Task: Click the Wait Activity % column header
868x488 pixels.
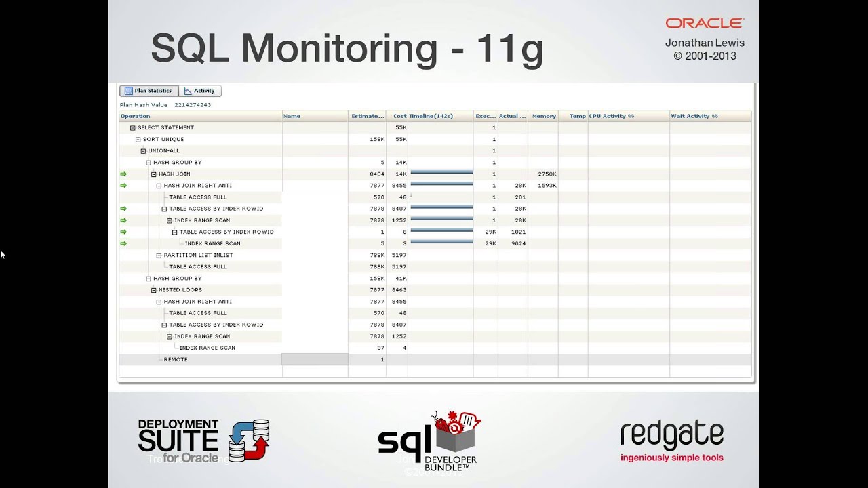Action: pos(710,116)
